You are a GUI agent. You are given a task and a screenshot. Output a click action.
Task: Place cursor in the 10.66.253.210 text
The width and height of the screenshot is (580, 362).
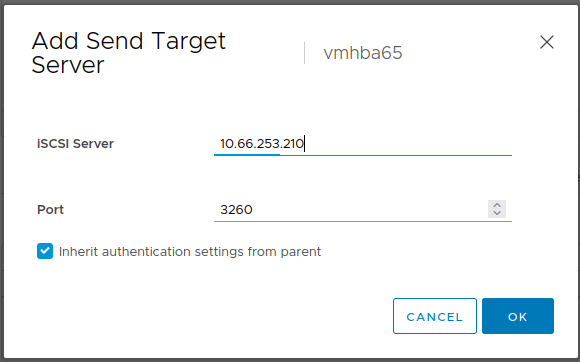(262, 143)
